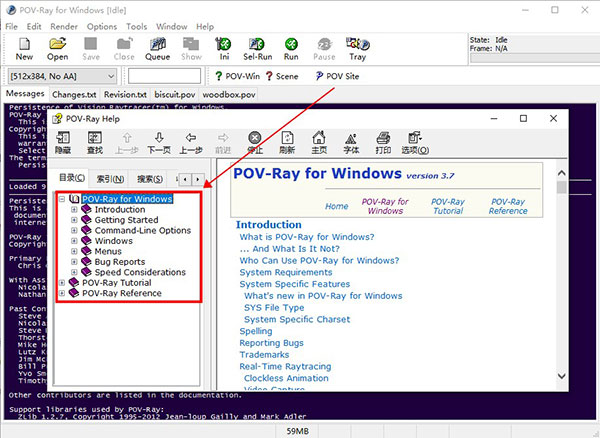
Task: Open the 'What is POV-Ray for Windows?' link
Action: [307, 237]
